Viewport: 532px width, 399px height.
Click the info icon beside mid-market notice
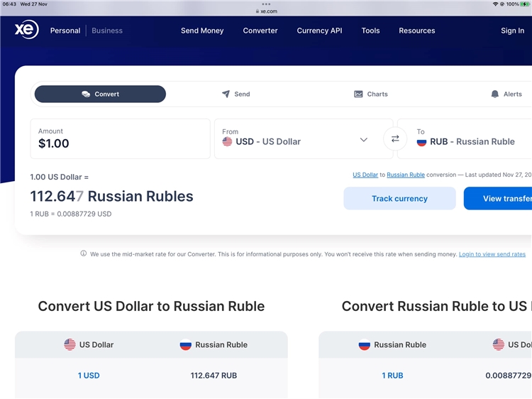pos(83,253)
